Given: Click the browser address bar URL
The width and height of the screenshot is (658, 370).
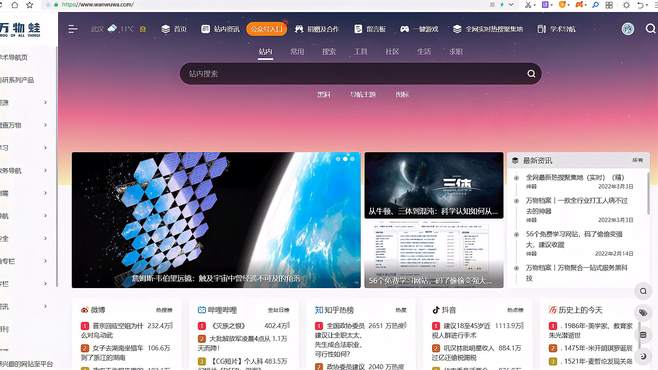Looking at the screenshot, I should coord(98,5).
